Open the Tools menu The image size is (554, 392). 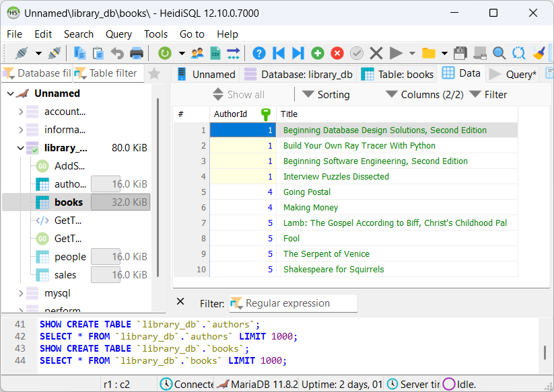pos(155,34)
